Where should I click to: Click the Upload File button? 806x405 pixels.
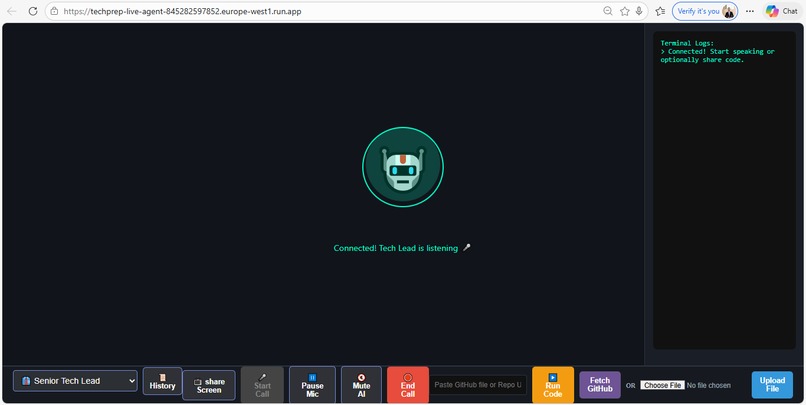[x=772, y=385]
